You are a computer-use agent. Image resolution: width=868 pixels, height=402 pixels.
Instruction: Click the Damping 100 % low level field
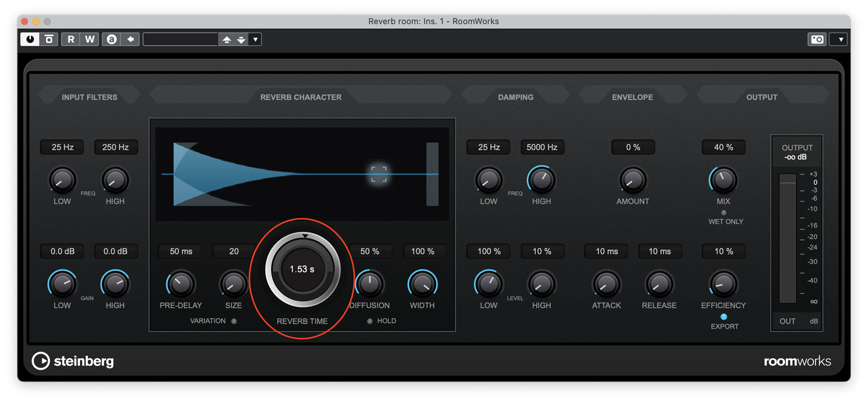[x=489, y=251]
